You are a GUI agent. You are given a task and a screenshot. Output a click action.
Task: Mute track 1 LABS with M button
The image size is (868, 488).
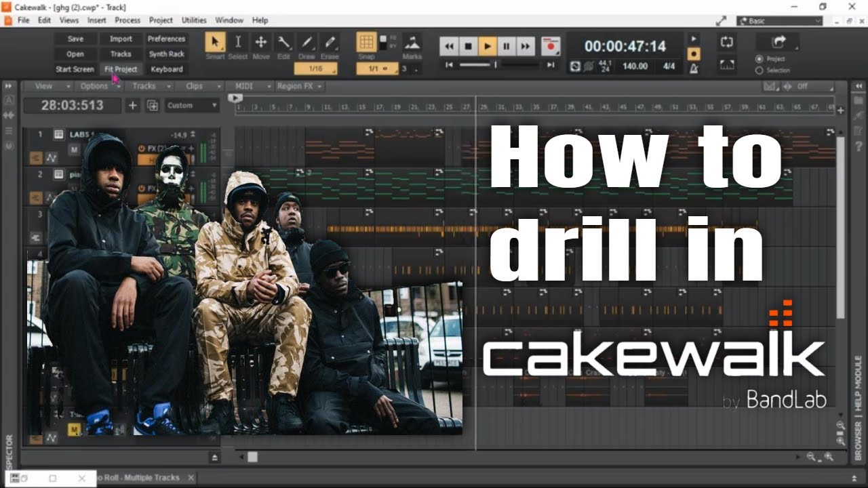coord(74,148)
